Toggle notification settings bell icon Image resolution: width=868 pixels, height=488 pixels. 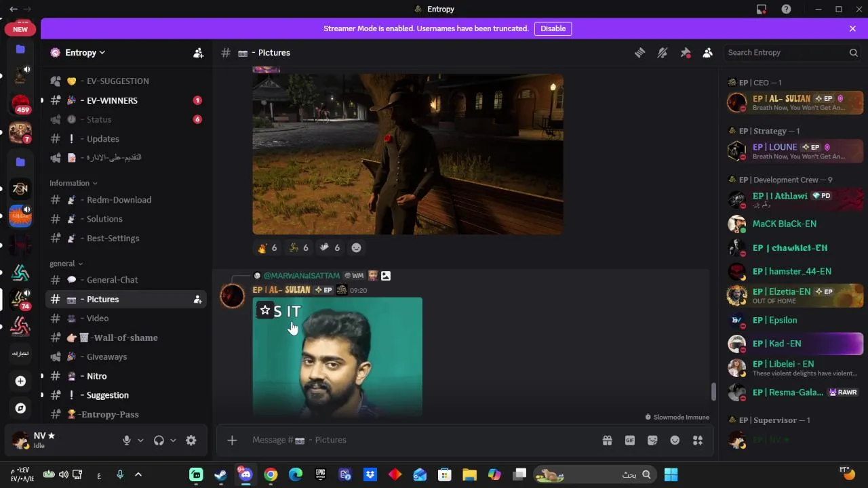(663, 53)
